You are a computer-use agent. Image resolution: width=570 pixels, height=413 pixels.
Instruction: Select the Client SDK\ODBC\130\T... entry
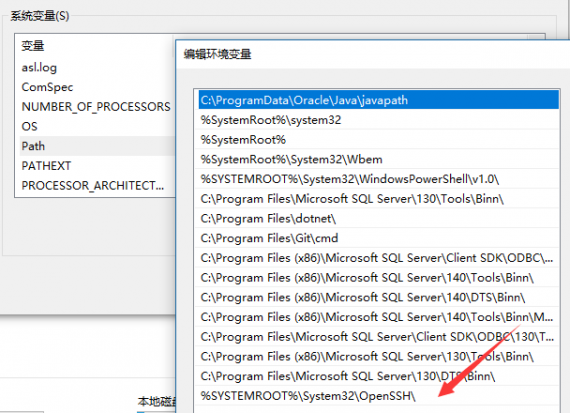pyautogui.click(x=378, y=337)
